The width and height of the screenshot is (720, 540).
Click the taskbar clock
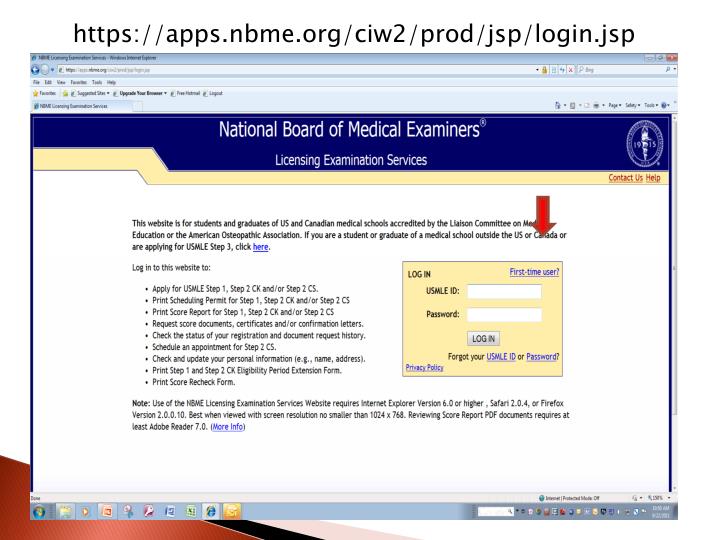pos(661,512)
